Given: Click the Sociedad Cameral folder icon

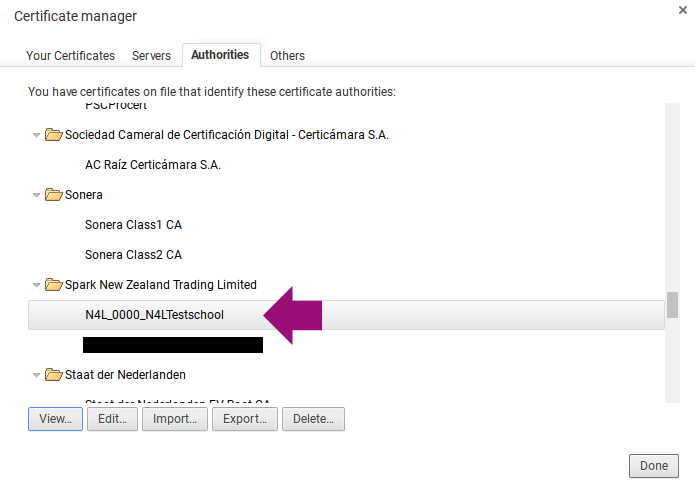Looking at the screenshot, I should click(54, 135).
